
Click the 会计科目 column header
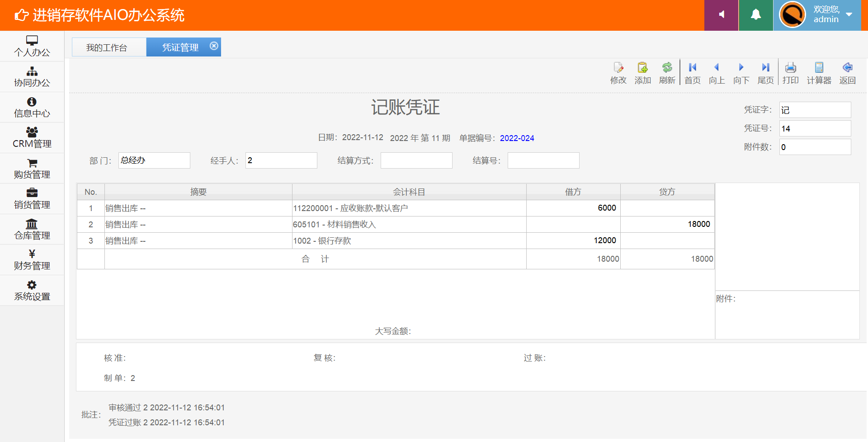point(409,192)
